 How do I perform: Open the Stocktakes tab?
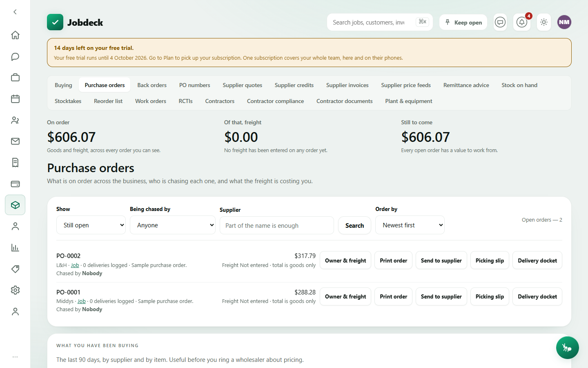pyautogui.click(x=68, y=101)
